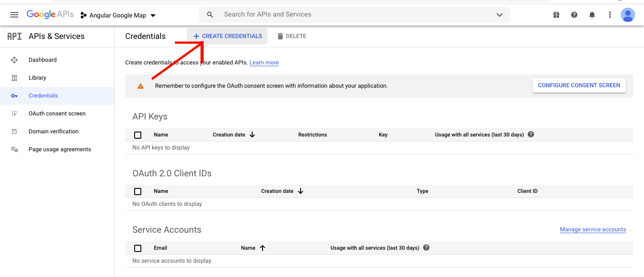
Task: Click the 'API Keys' section heading
Action: [x=150, y=117]
